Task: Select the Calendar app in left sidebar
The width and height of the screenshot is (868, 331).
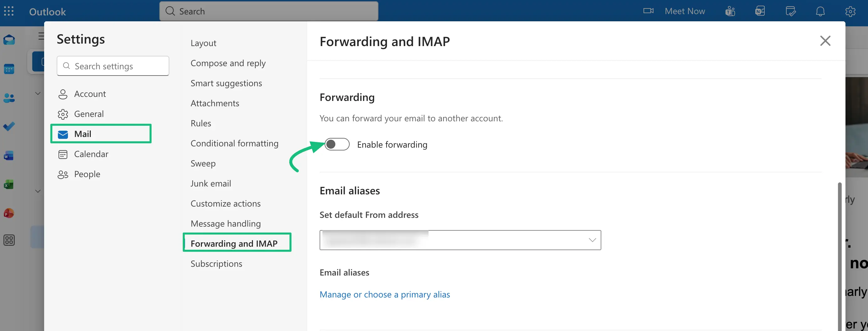Action: pos(9,69)
